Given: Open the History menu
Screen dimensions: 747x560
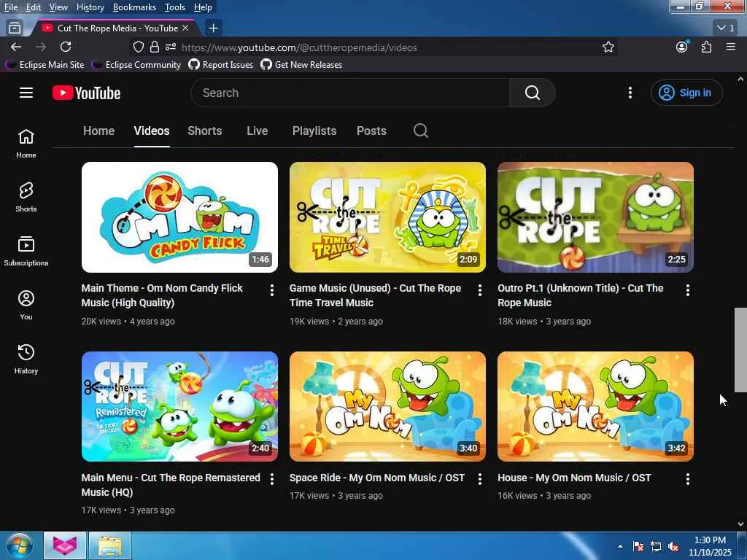Looking at the screenshot, I should point(90,7).
